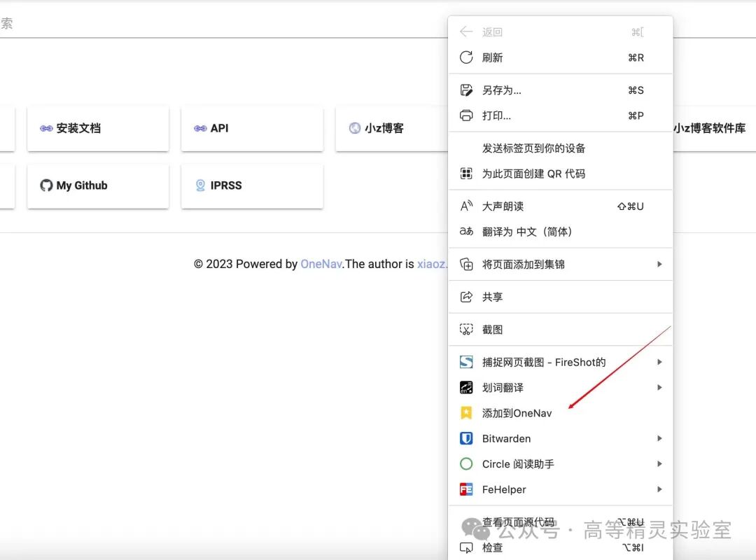This screenshot has width=756, height=560.
Task: Click the green Circle reader icon
Action: tap(465, 464)
